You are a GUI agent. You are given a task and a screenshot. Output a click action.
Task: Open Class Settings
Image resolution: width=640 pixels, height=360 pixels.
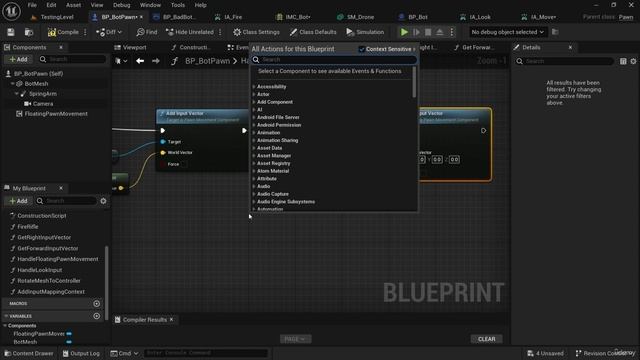pyautogui.click(x=256, y=32)
